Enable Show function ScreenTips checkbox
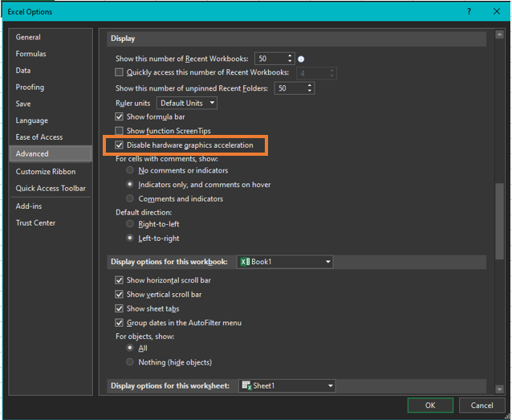 point(120,131)
